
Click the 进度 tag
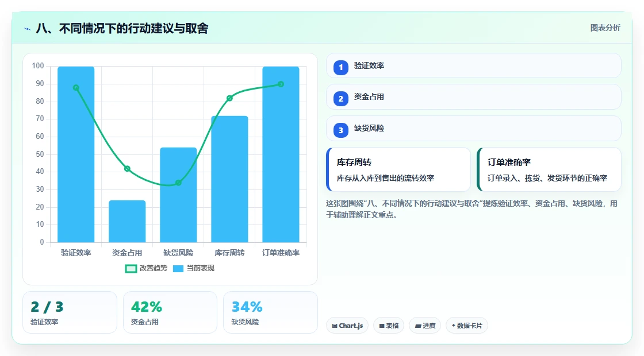(425, 326)
